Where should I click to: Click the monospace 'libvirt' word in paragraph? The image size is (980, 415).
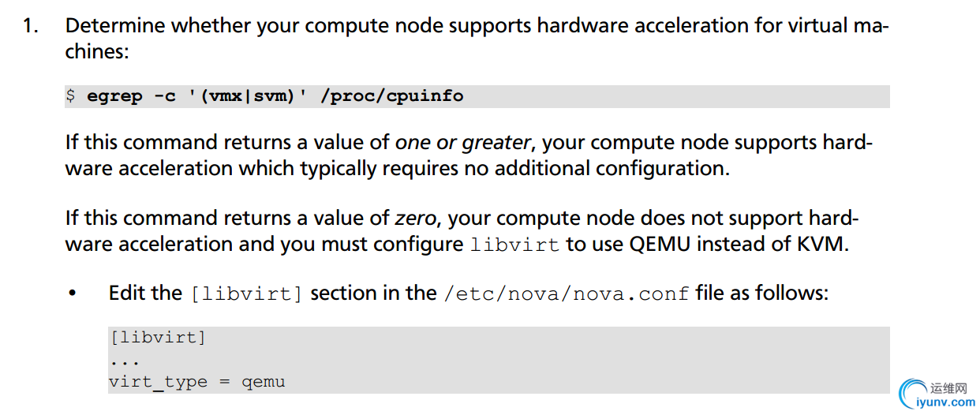pos(514,245)
